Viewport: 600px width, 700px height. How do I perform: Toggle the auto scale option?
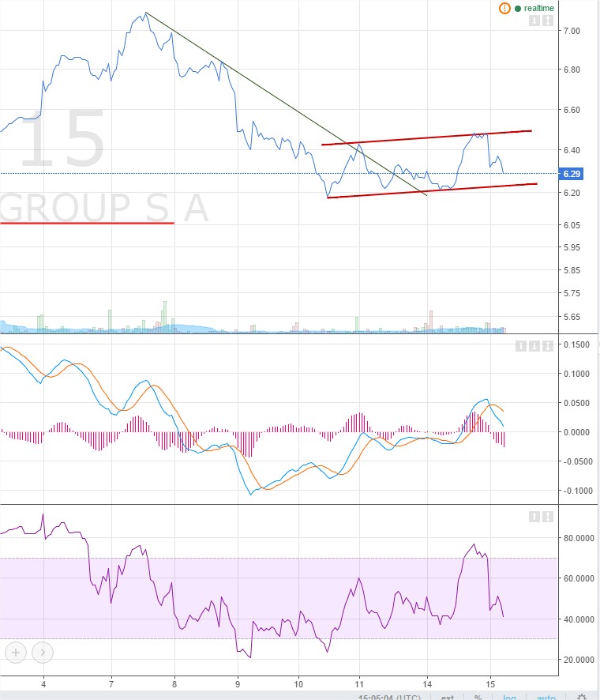tap(546, 697)
